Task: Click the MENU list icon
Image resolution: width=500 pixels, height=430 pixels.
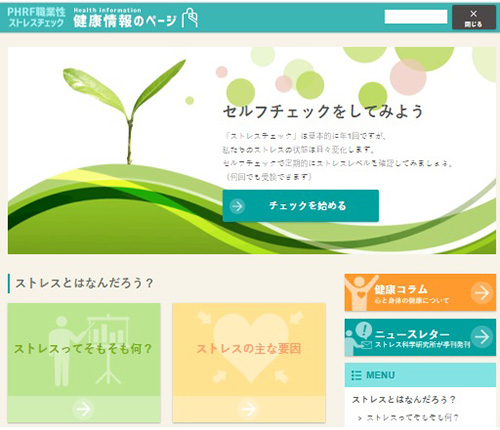Action: pyautogui.click(x=356, y=375)
